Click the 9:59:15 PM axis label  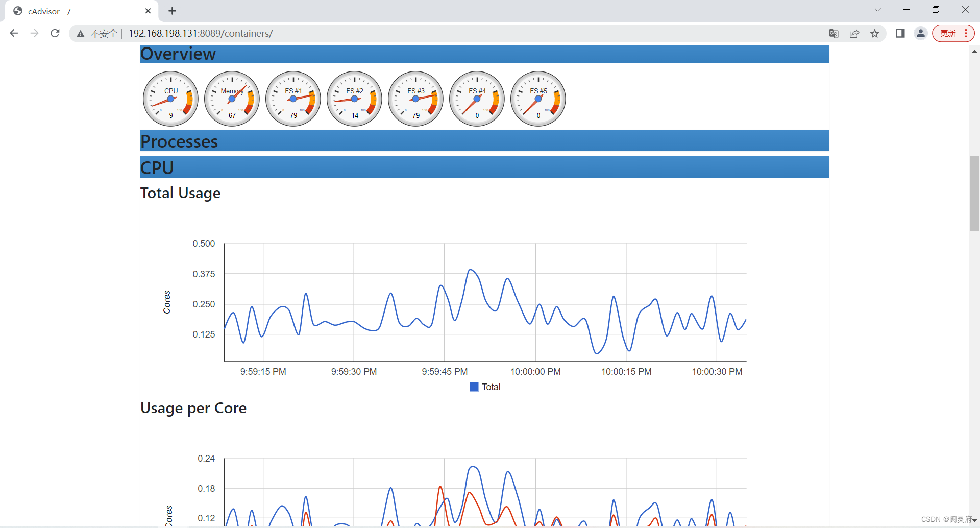[x=263, y=372]
